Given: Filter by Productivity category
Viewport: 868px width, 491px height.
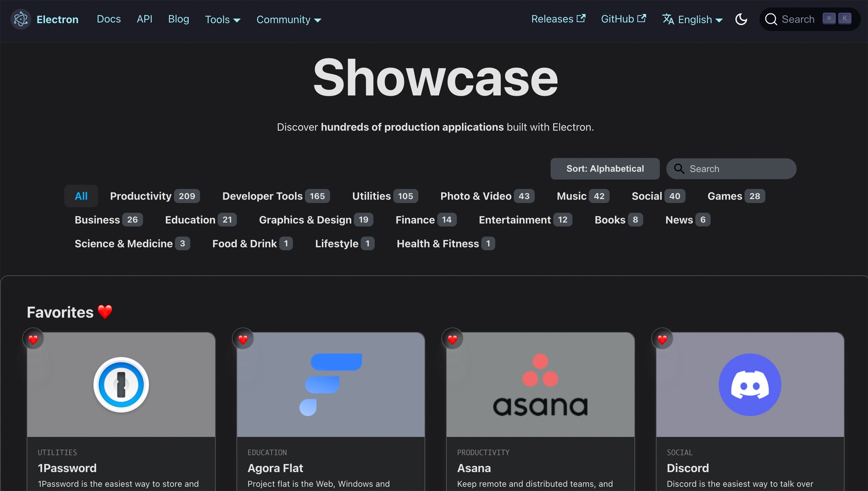Looking at the screenshot, I should [155, 196].
